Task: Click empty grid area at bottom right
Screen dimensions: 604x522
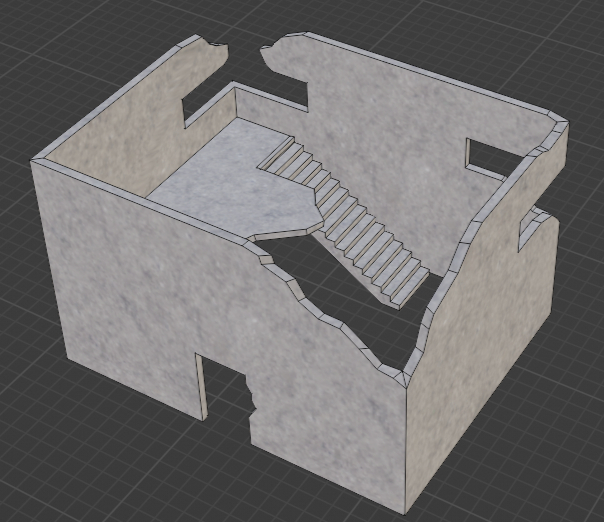Action: coord(560,470)
